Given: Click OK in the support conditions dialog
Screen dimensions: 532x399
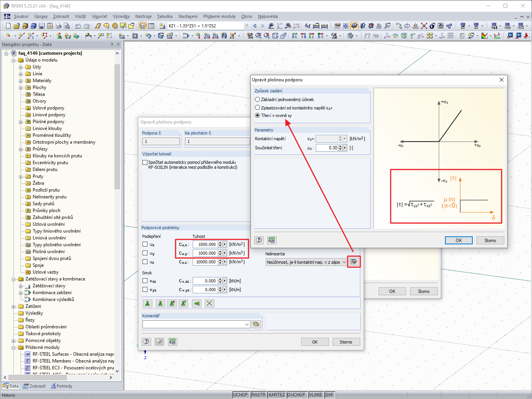Looking at the screenshot, I should [x=315, y=342].
